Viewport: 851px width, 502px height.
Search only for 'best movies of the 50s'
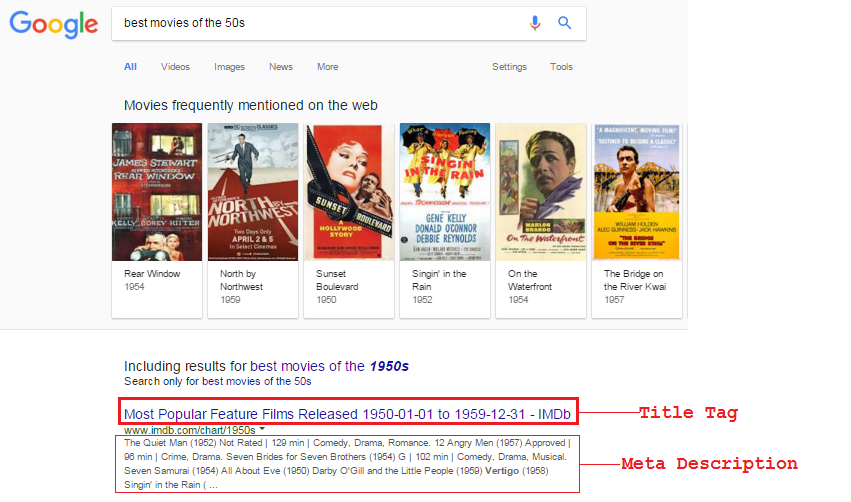coord(257,382)
